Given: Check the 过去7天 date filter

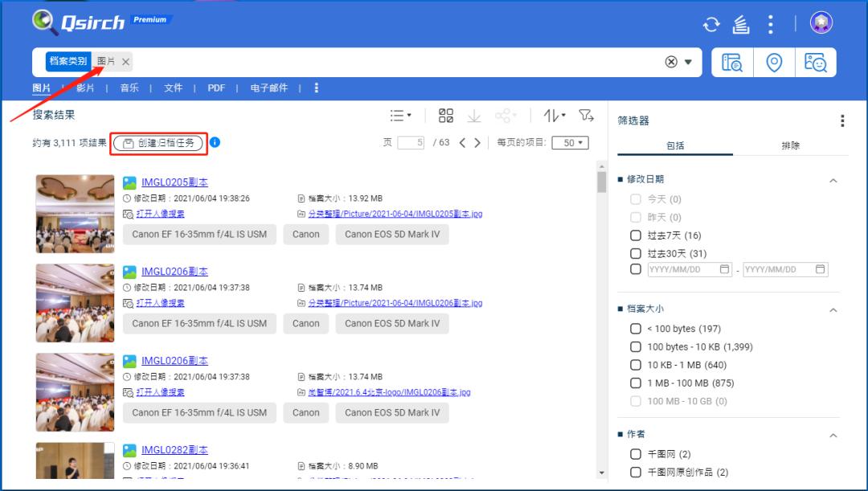Looking at the screenshot, I should (636, 235).
